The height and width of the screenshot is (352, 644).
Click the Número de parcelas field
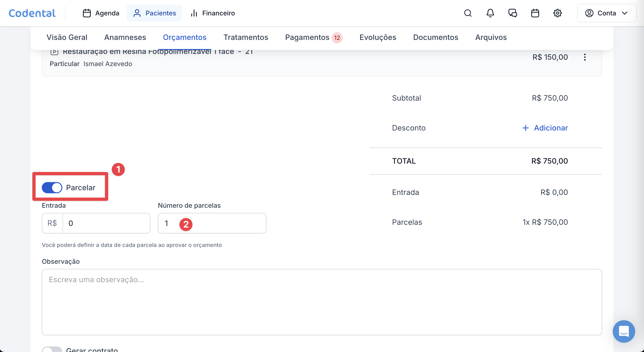(x=225, y=223)
